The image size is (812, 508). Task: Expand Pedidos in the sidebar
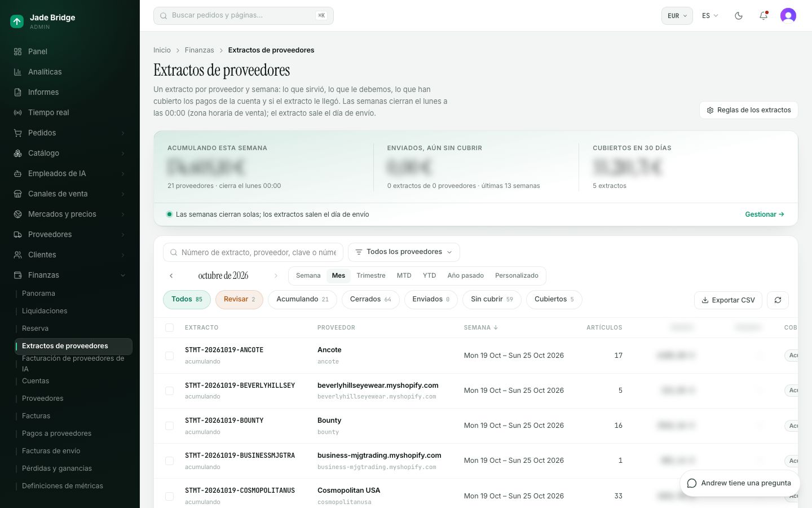coord(70,133)
